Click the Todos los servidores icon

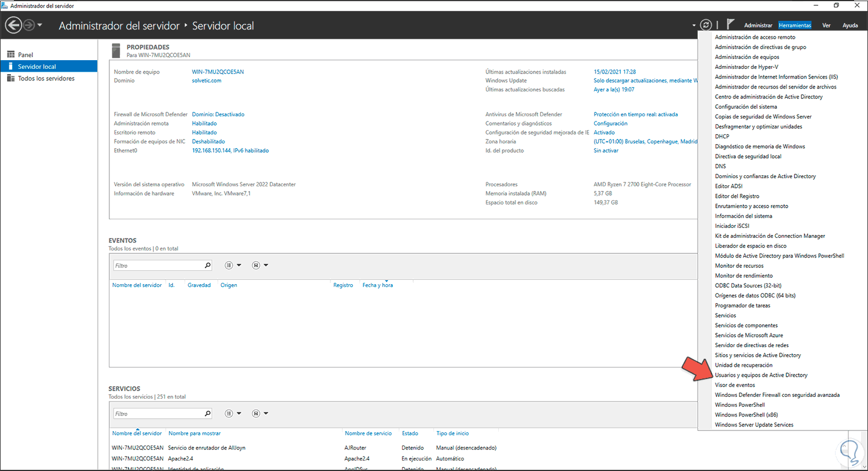point(10,79)
